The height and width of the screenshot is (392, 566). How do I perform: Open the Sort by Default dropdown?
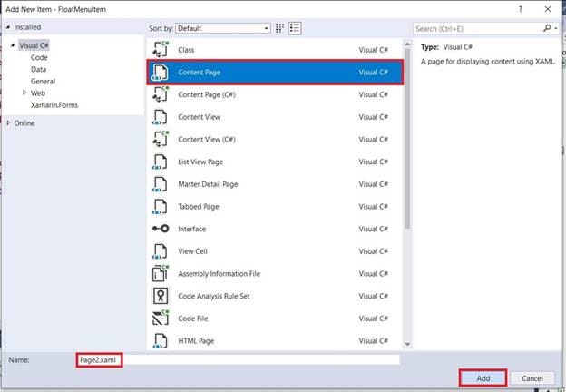click(223, 28)
